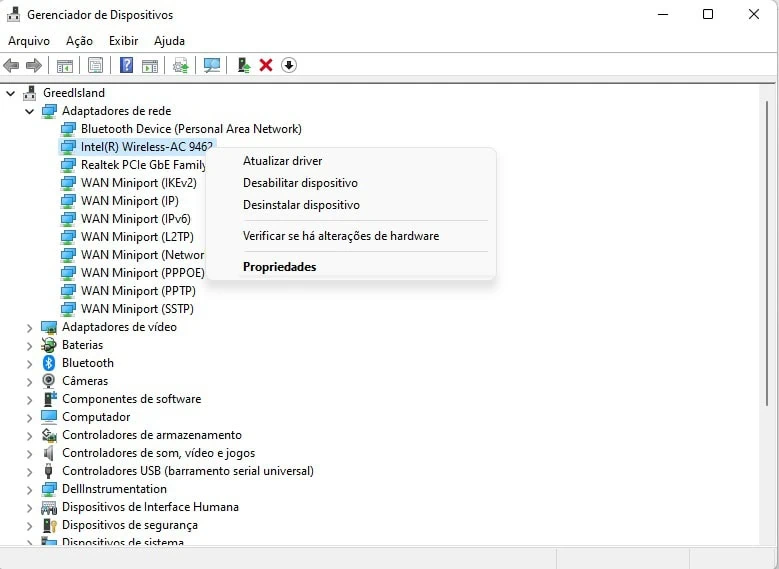Select WAN Miniport (L2TP)
779x569 pixels.
pos(137,237)
